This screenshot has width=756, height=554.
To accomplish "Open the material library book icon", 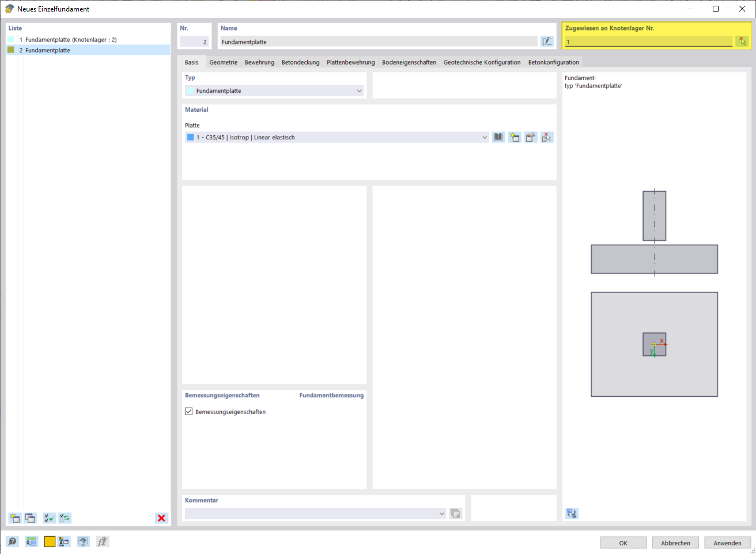I will [x=498, y=138].
